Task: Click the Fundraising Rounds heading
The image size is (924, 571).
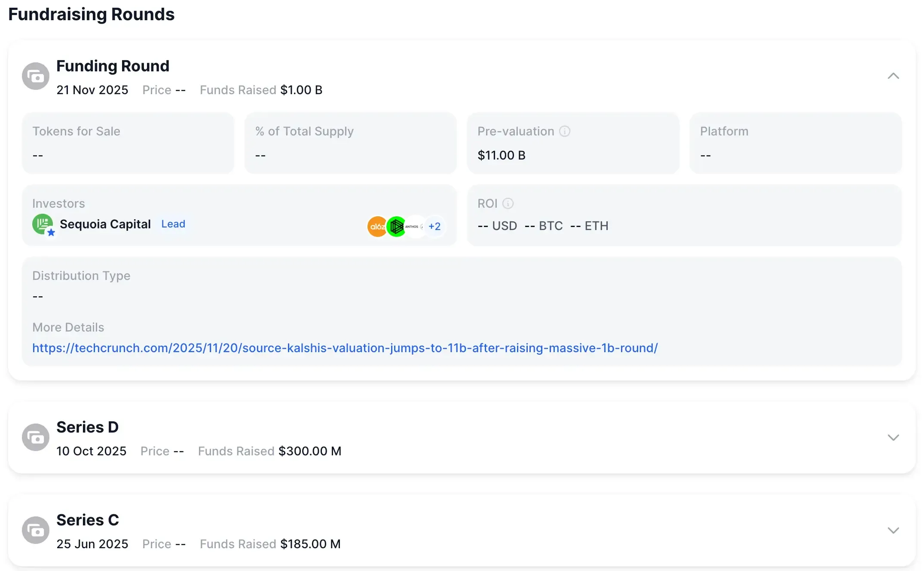Action: tap(92, 14)
